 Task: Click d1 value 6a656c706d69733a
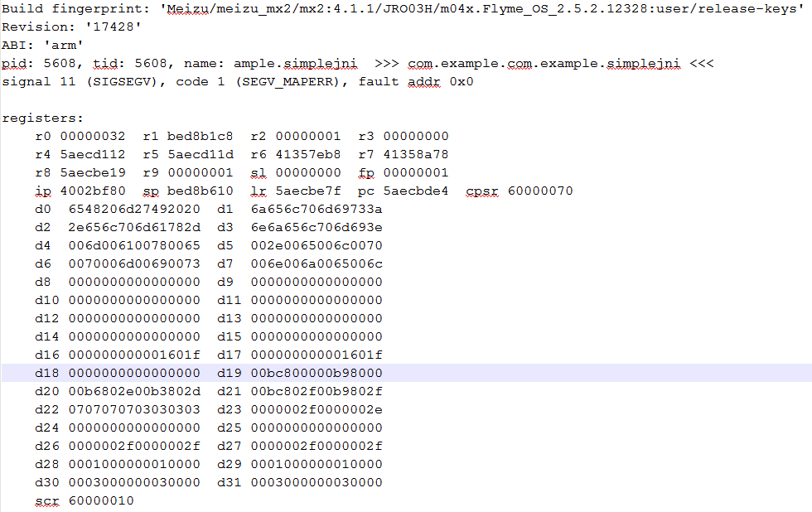click(x=317, y=209)
